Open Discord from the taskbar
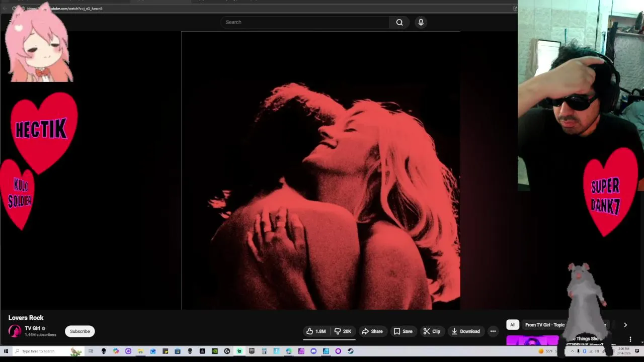The image size is (644, 362). point(313,351)
